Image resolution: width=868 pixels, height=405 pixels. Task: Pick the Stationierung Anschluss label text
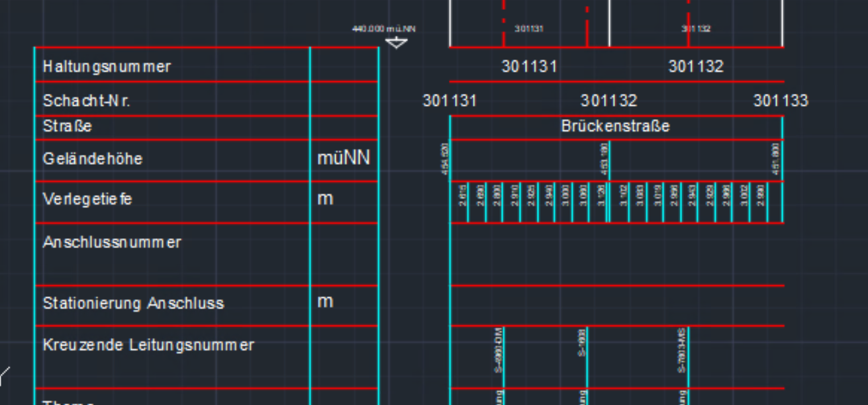(133, 304)
